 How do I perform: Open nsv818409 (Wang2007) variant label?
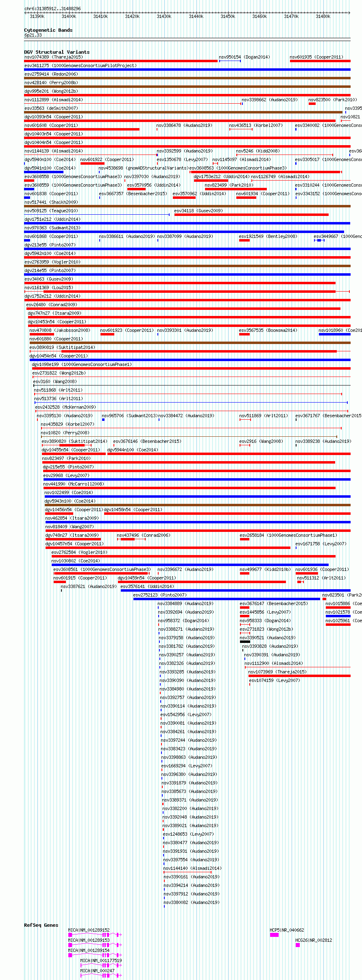(x=70, y=527)
